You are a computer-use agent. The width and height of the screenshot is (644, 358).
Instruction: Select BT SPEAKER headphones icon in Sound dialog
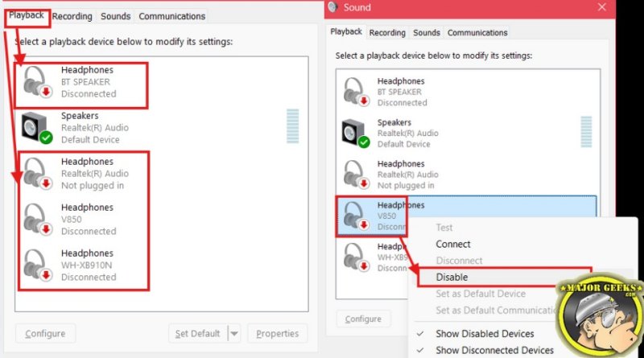[x=357, y=92]
